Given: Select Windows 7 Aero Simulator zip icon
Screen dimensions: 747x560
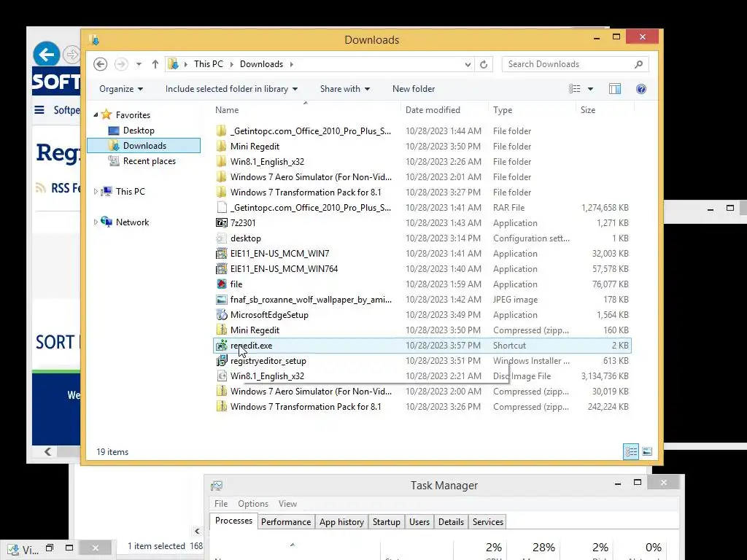Looking at the screenshot, I should (221, 391).
